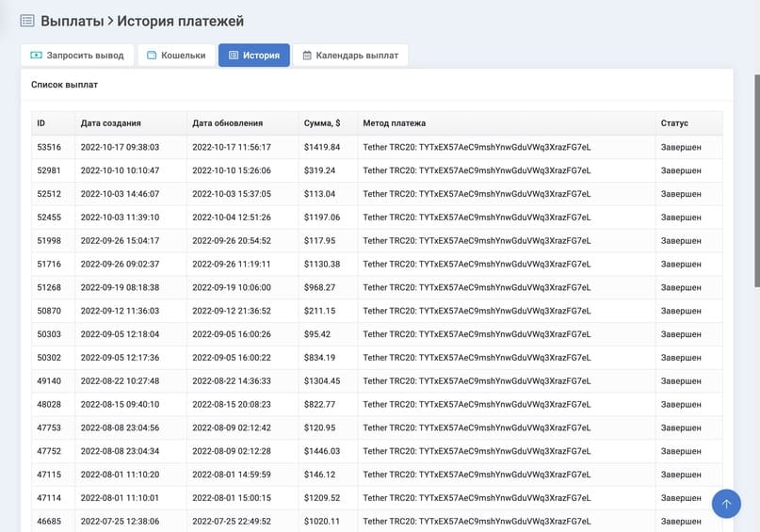Click the scroll-to-top arrow button
The image size is (760, 532).
(726, 504)
